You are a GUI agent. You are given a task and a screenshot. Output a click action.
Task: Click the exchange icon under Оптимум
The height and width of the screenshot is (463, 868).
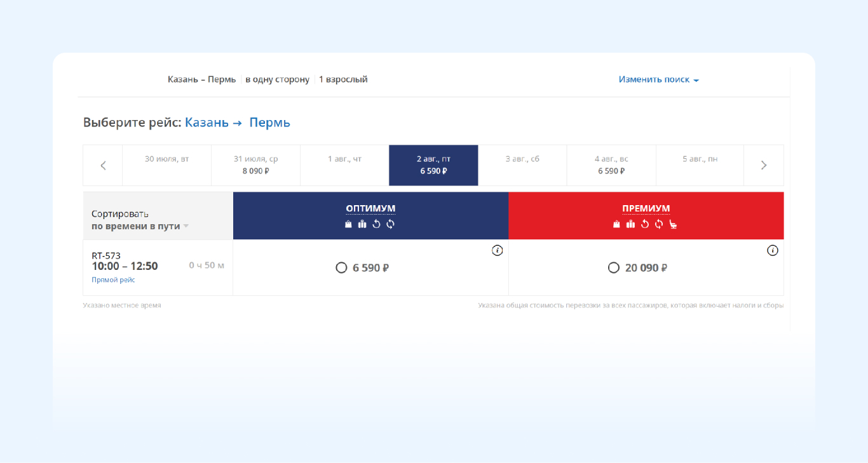[x=390, y=224]
